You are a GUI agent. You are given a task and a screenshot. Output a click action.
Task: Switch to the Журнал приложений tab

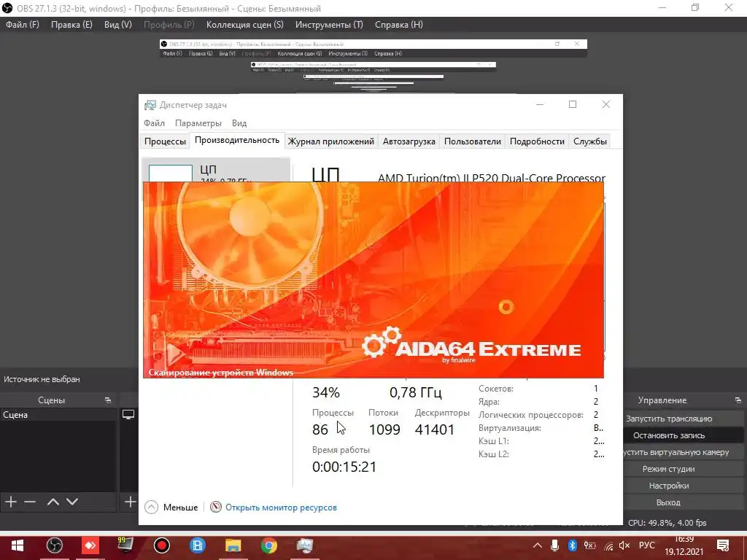coord(330,141)
